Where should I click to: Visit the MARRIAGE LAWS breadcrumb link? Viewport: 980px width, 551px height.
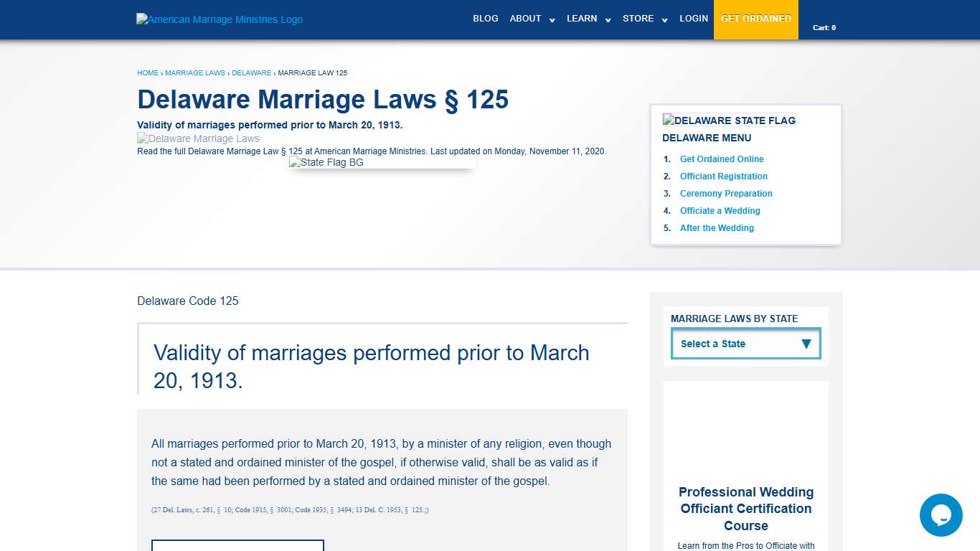(x=195, y=72)
